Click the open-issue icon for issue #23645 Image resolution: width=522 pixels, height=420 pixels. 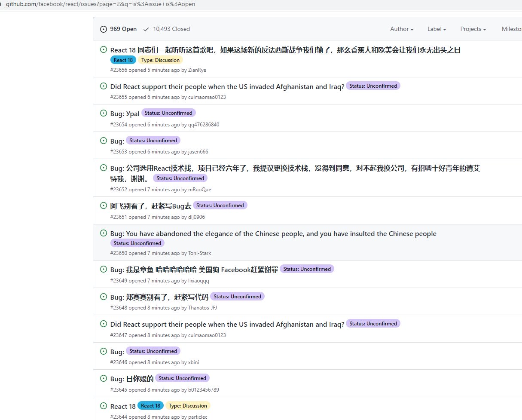click(104, 378)
